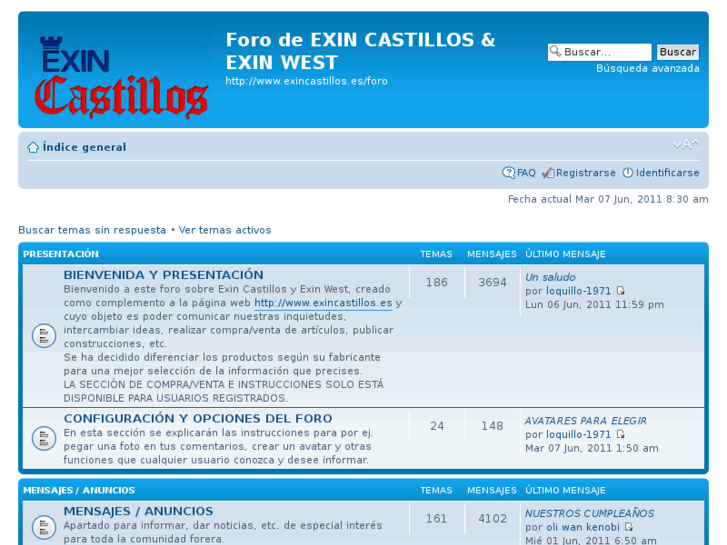The height and width of the screenshot is (545, 727).
Task: Click the Mensajes / Anuncios forum status icon
Action: [x=44, y=527]
